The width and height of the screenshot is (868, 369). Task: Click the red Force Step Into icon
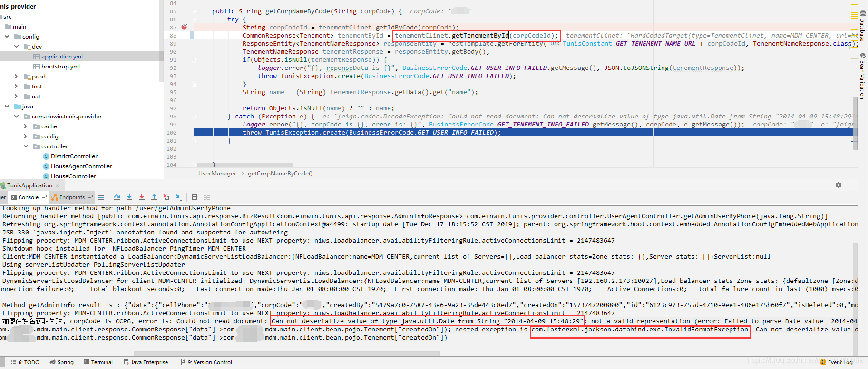(142, 197)
